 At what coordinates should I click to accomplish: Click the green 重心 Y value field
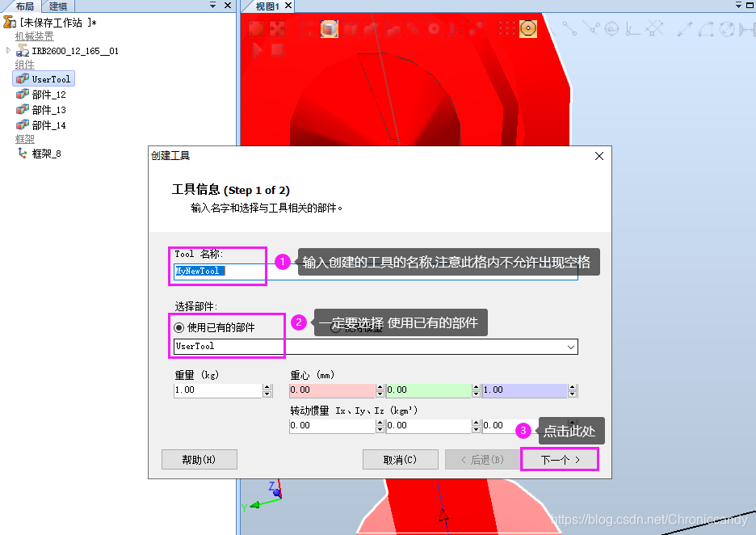click(x=429, y=390)
